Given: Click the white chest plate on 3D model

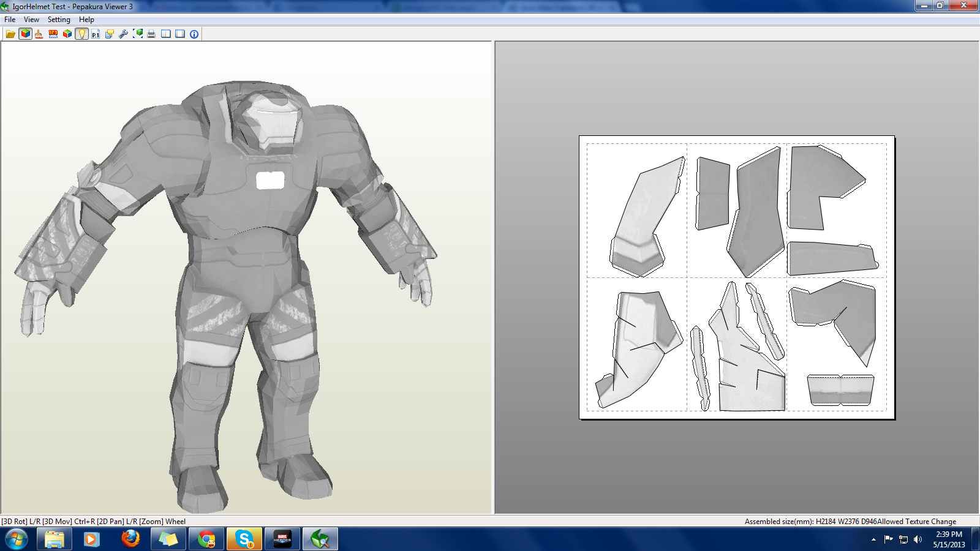Looking at the screenshot, I should tap(270, 181).
